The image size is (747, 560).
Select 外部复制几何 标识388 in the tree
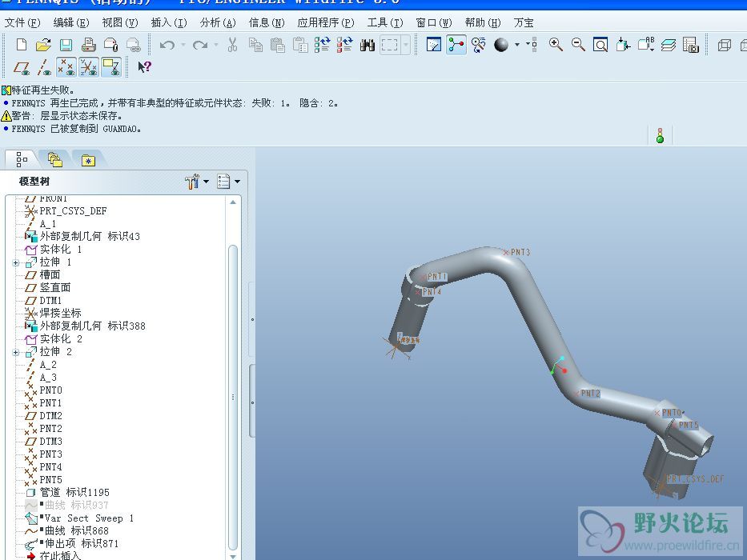pos(92,326)
